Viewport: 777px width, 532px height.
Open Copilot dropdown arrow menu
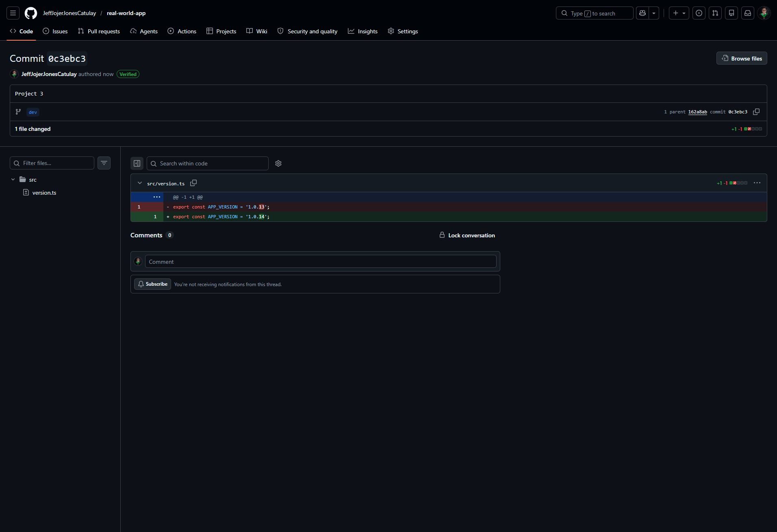point(654,13)
